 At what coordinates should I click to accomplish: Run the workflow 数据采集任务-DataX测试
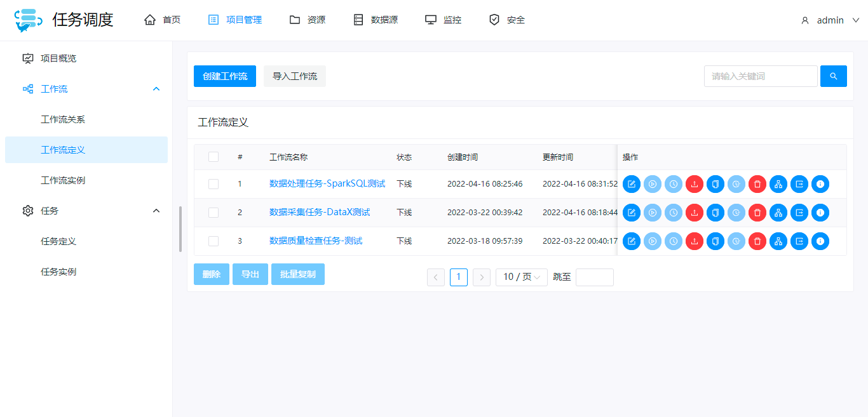(x=652, y=213)
